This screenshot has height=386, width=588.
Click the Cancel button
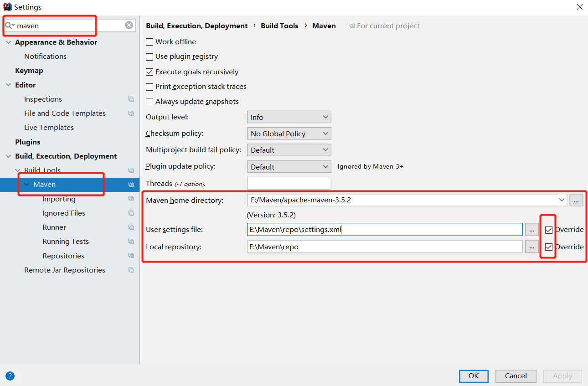(516, 376)
